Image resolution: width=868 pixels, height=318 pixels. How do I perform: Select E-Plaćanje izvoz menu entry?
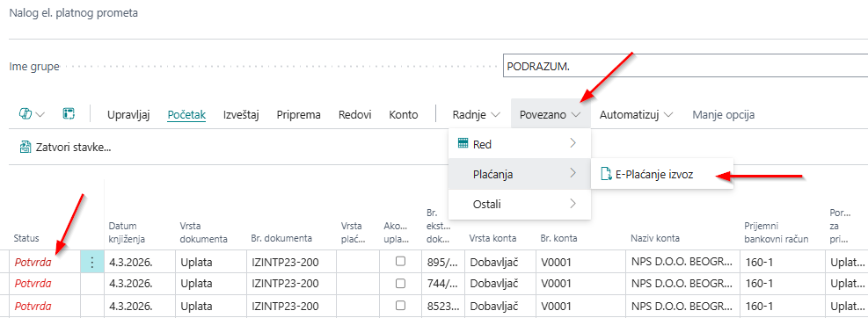[x=662, y=174]
